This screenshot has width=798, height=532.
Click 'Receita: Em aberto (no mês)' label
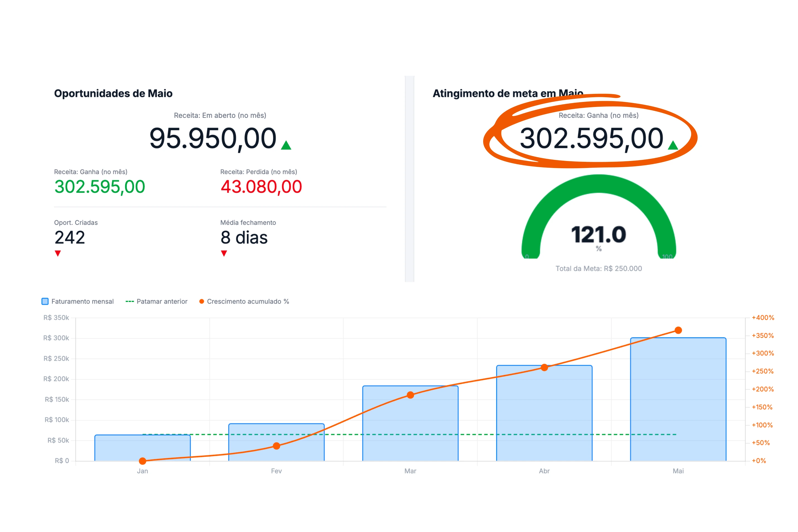(220, 115)
